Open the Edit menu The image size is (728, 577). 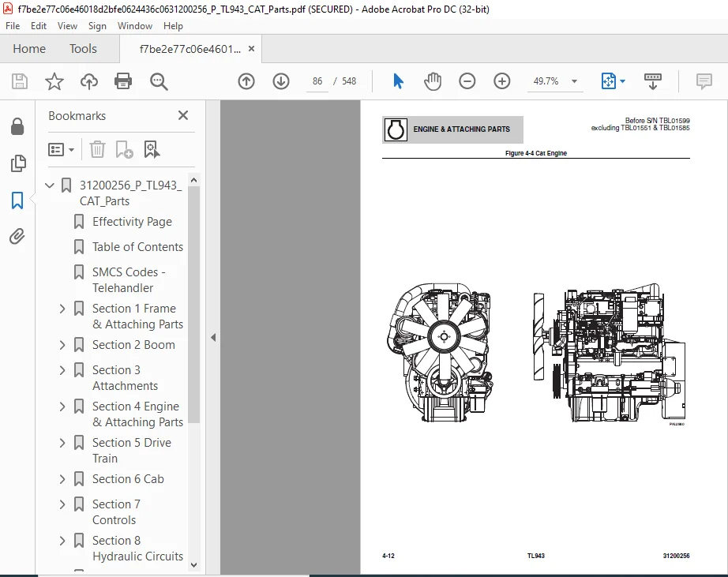[39, 26]
